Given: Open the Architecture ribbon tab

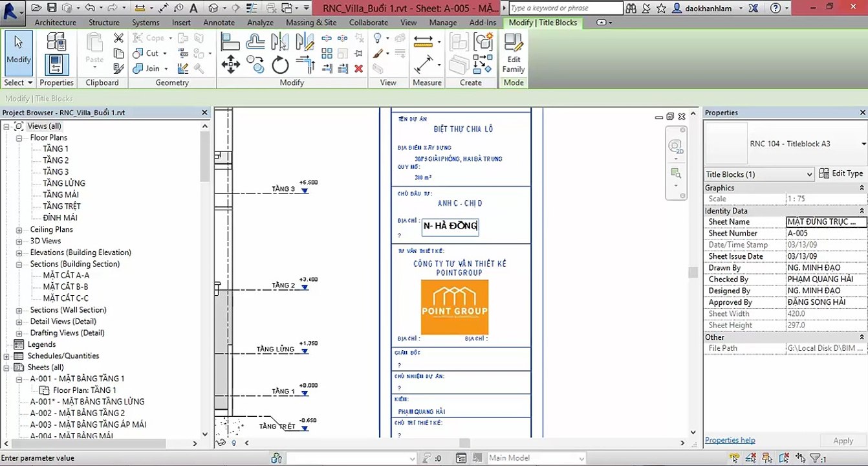Looking at the screenshot, I should pos(55,22).
